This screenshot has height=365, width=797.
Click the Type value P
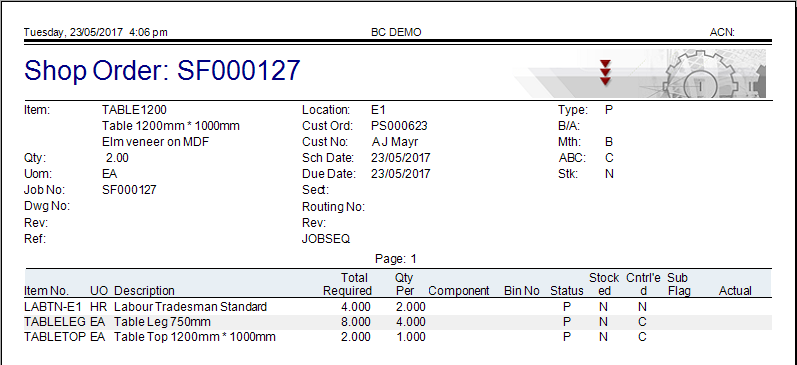click(x=609, y=110)
